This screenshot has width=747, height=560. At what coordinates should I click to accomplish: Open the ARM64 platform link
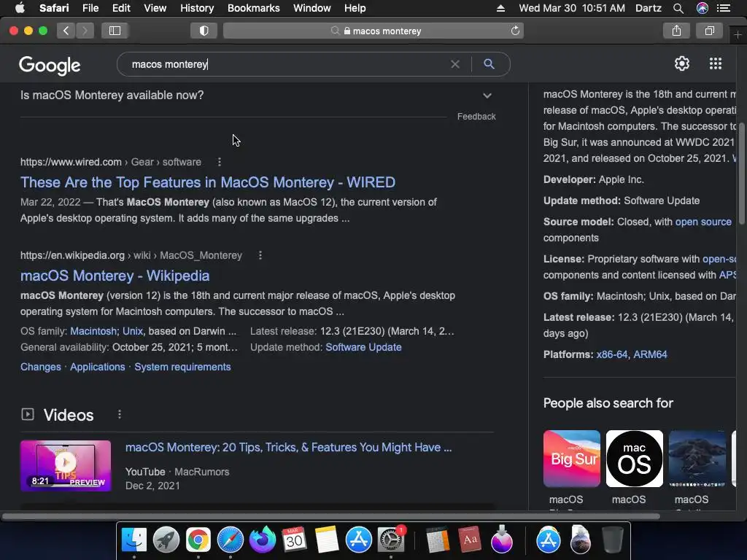pyautogui.click(x=650, y=354)
